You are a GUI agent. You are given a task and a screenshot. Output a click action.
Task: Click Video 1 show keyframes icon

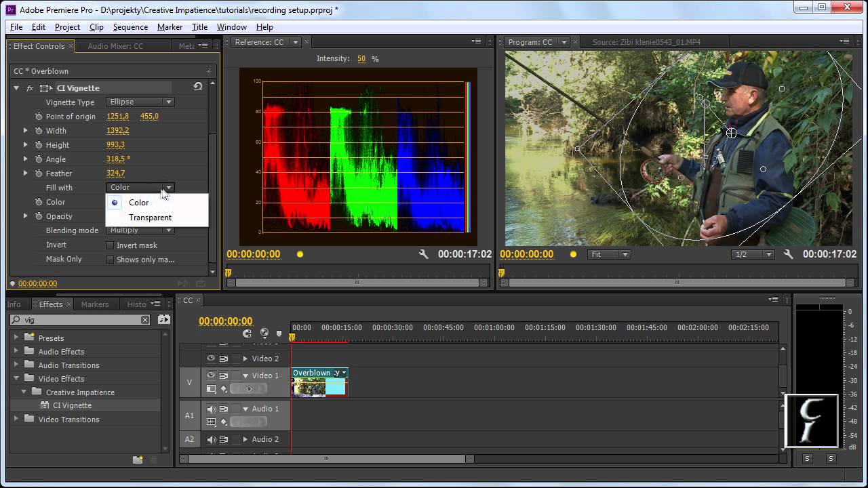tap(224, 389)
